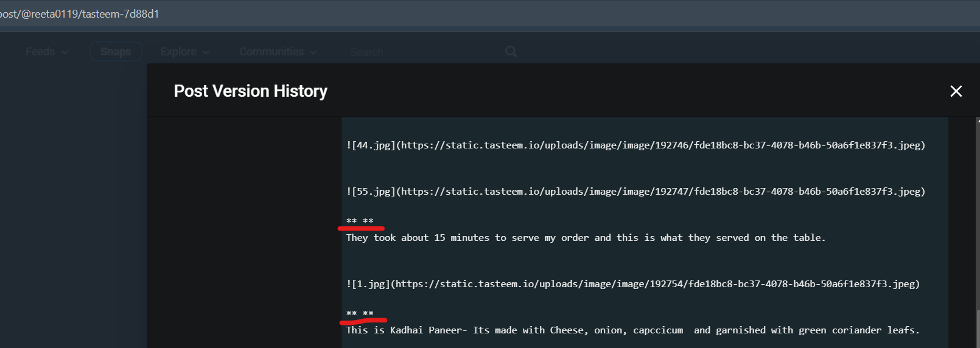Click the 55.jpg image markdown line
980x348 pixels.
pyautogui.click(x=635, y=191)
